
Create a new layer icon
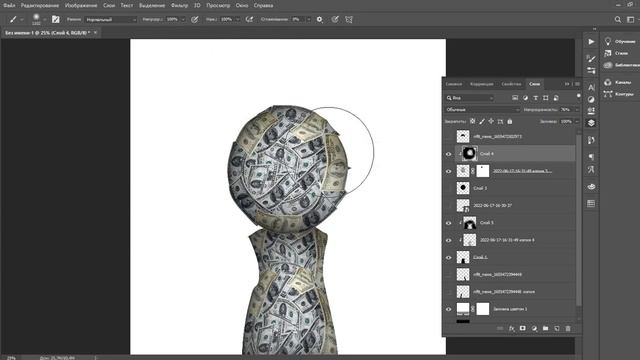tap(557, 328)
